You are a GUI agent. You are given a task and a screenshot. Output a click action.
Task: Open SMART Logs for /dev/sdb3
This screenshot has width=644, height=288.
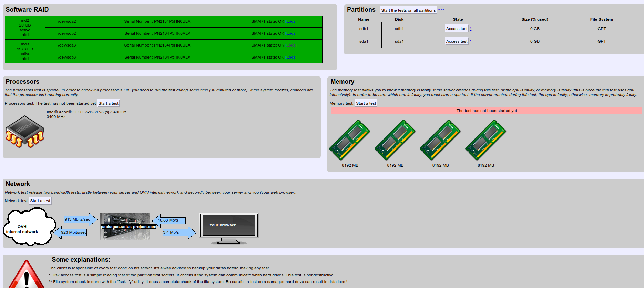tap(291, 57)
